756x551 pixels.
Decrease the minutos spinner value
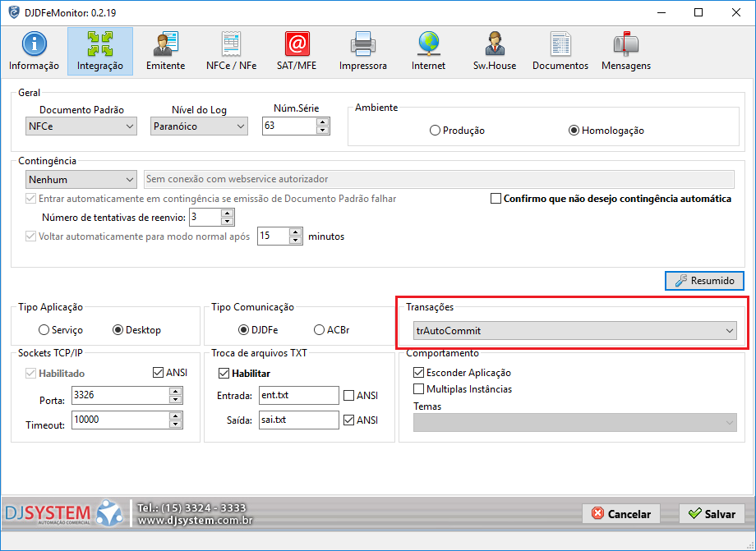(295, 240)
